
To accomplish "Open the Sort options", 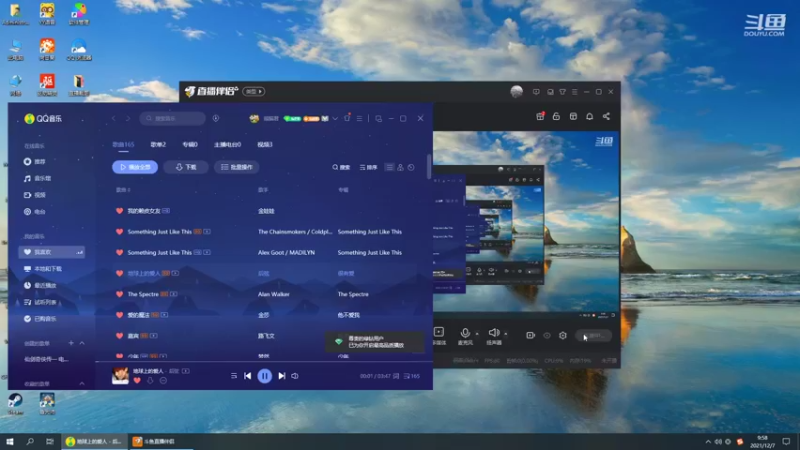I will tap(368, 167).
